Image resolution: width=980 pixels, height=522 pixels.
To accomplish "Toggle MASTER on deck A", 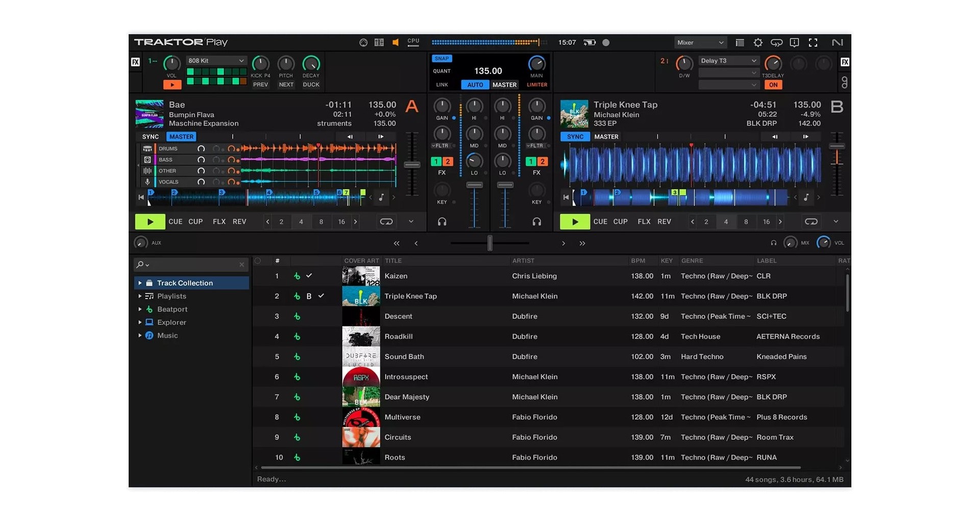I will (181, 137).
